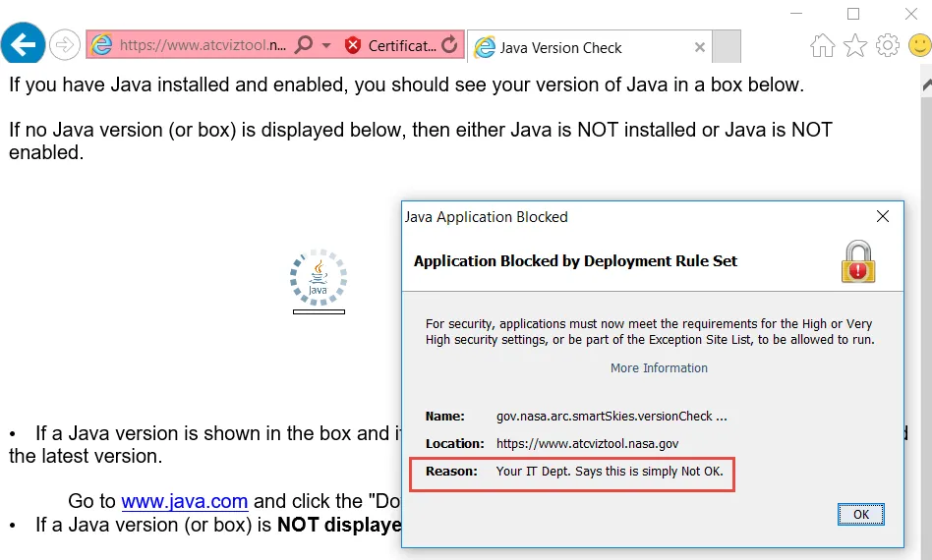
Task: Open a new blank tab
Action: pyautogui.click(x=727, y=46)
